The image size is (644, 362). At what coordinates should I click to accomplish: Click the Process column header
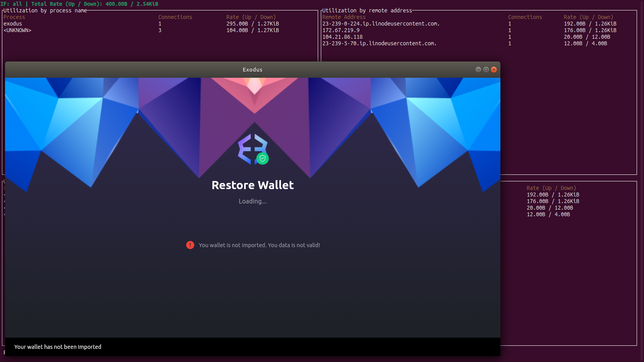pos(14,17)
